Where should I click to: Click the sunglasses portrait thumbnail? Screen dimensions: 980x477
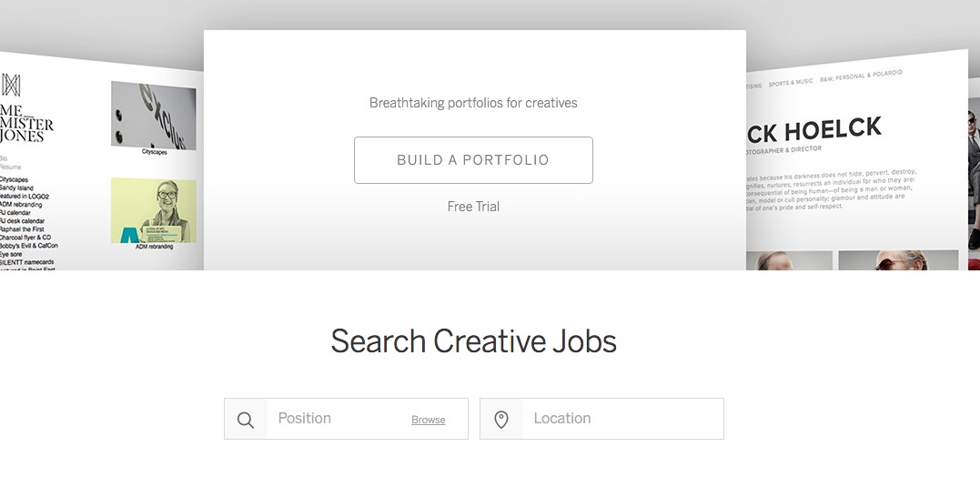click(x=897, y=260)
